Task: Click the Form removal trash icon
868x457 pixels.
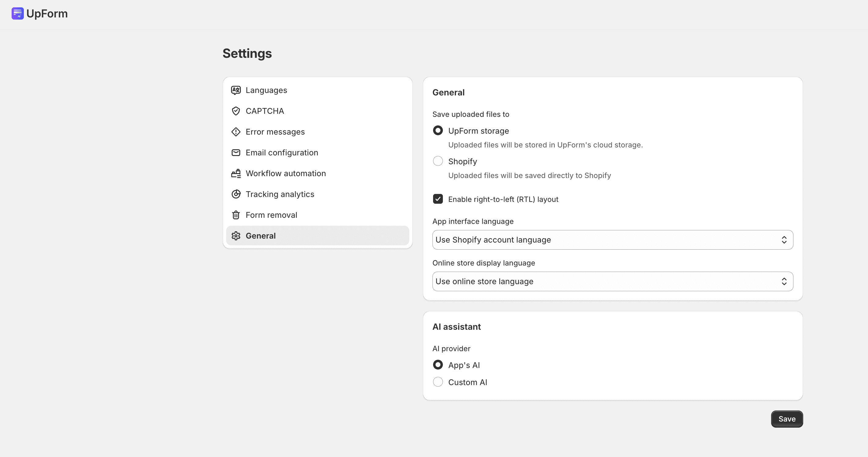Action: point(236,215)
